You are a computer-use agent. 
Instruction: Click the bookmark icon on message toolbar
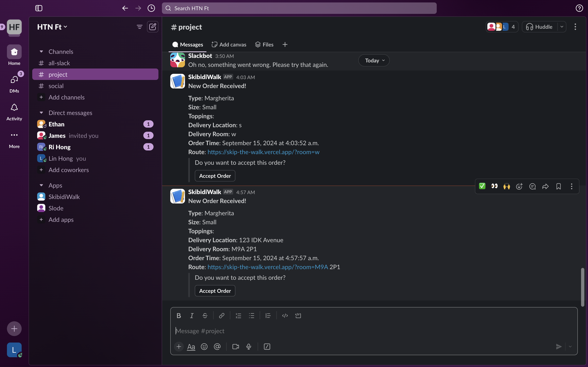tap(558, 186)
